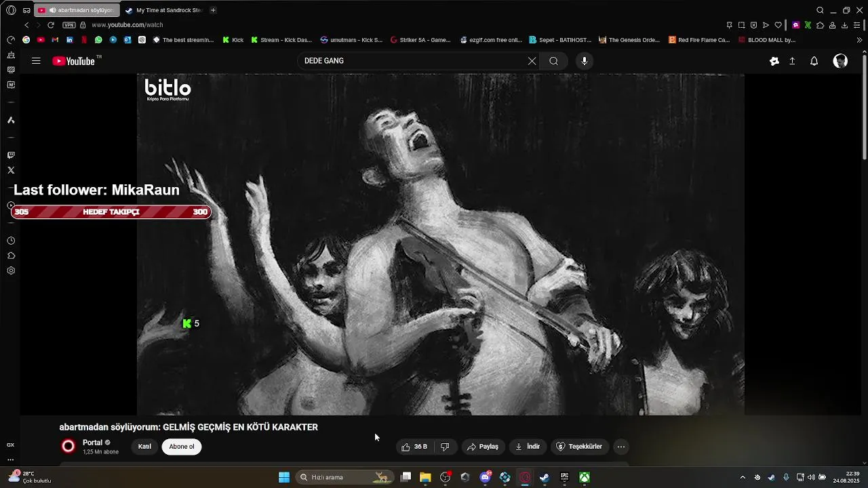Share the video with Paylaş
The height and width of the screenshot is (488, 868).
(483, 447)
